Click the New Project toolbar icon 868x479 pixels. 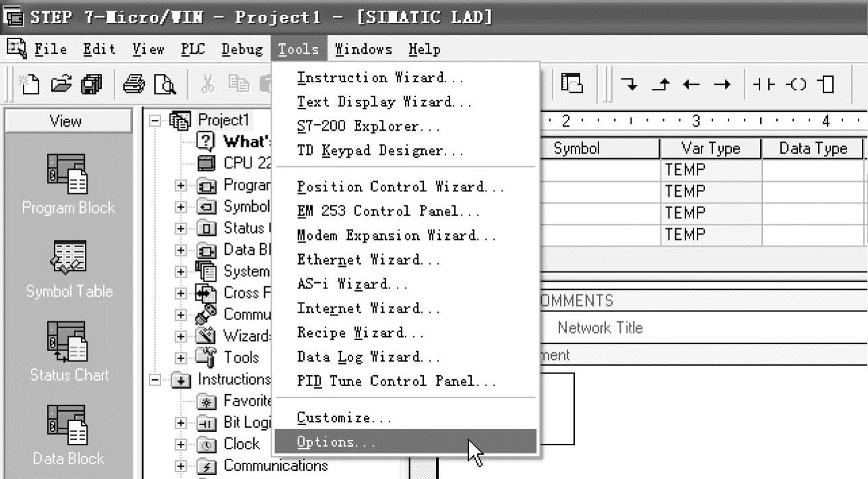coord(29,85)
